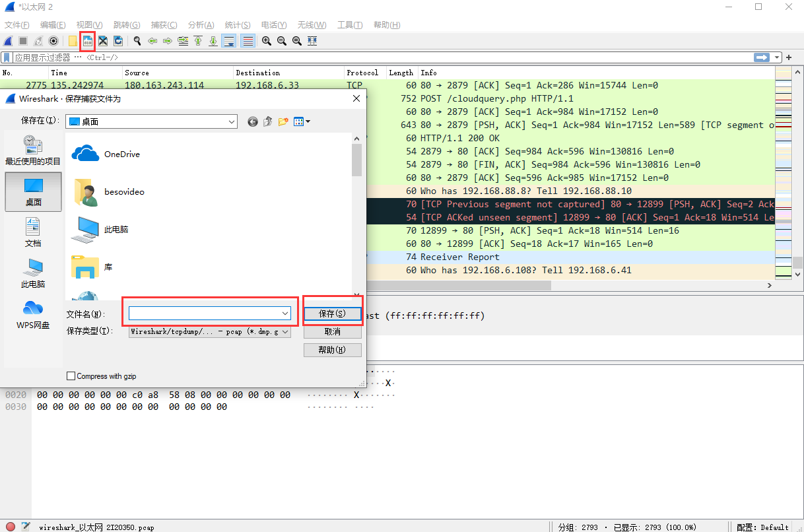Click the zoom in icon in toolbar
The image size is (804, 532).
(x=266, y=41)
